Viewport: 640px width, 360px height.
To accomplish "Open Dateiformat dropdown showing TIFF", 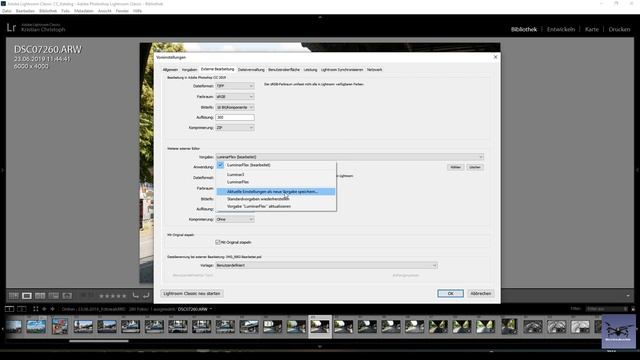I will 235,86.
